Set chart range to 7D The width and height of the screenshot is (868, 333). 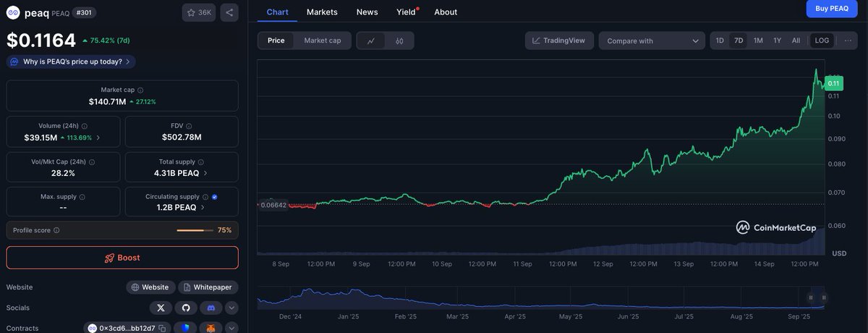(739, 41)
